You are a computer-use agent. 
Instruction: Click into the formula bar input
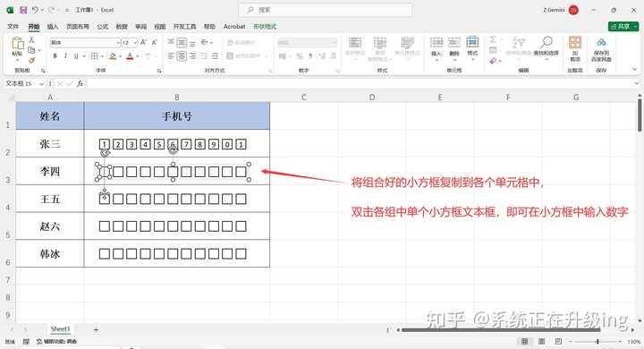(360, 83)
